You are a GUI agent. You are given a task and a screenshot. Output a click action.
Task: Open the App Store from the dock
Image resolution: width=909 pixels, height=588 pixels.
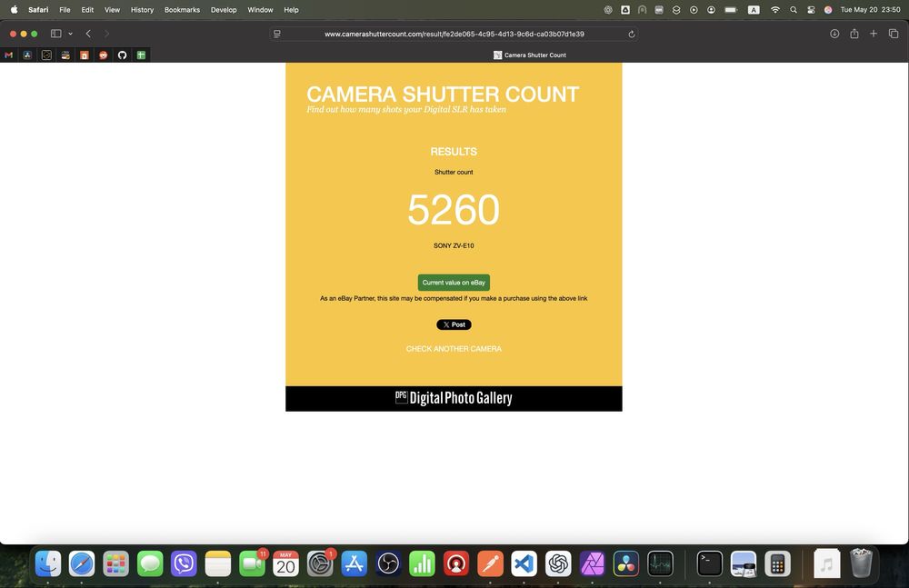click(x=355, y=563)
